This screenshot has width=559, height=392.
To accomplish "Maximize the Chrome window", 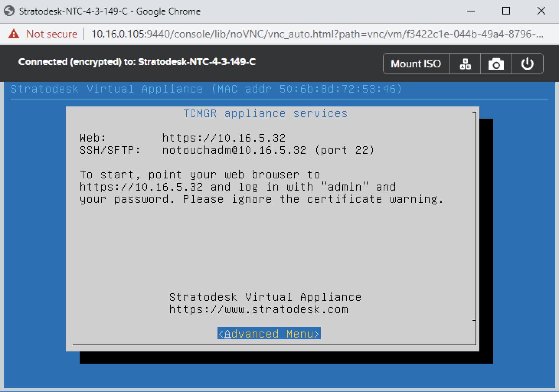I will [506, 11].
